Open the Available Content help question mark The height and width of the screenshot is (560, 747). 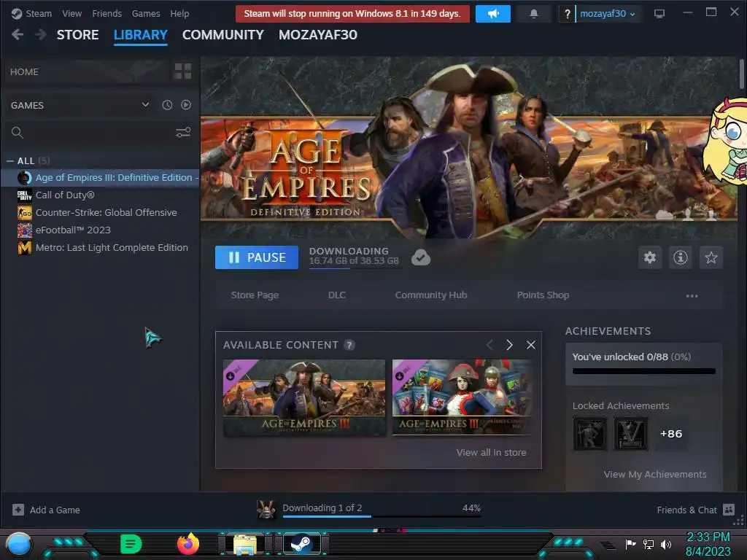pos(349,345)
